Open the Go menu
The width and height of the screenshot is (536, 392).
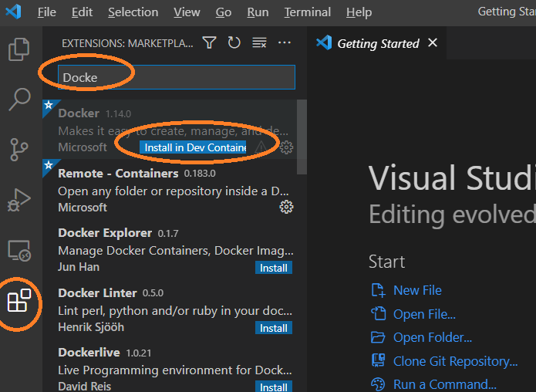pos(224,12)
